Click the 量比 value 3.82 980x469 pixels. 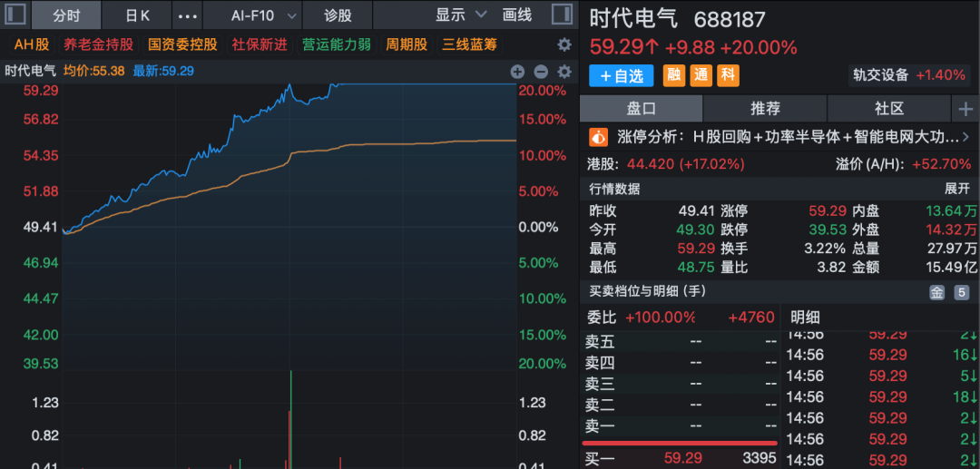(x=832, y=268)
